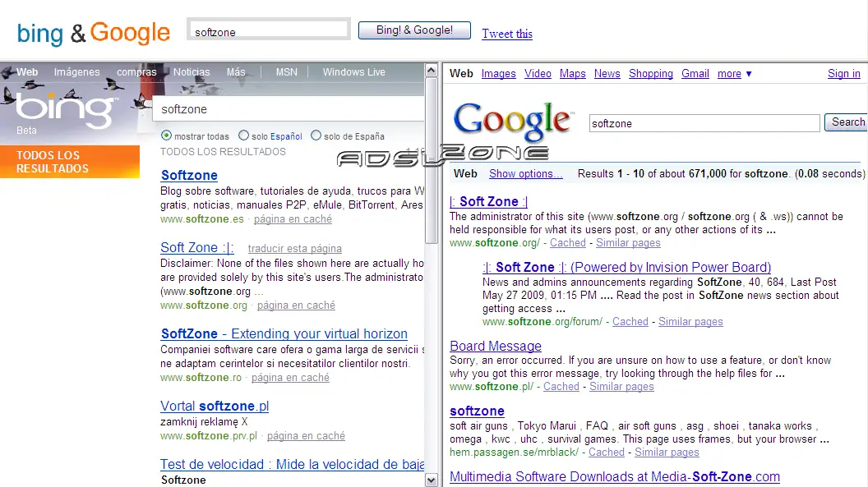
Task: Click the Bing Beta logo
Action: [x=67, y=113]
